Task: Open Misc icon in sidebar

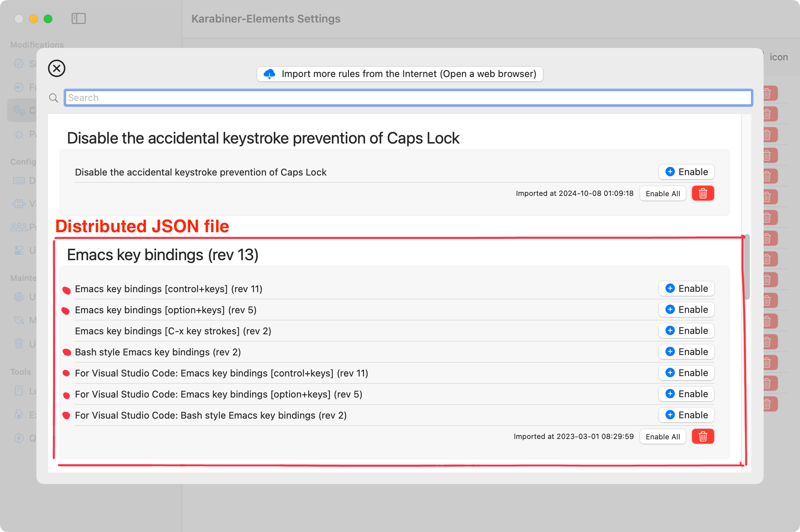Action: (19, 320)
